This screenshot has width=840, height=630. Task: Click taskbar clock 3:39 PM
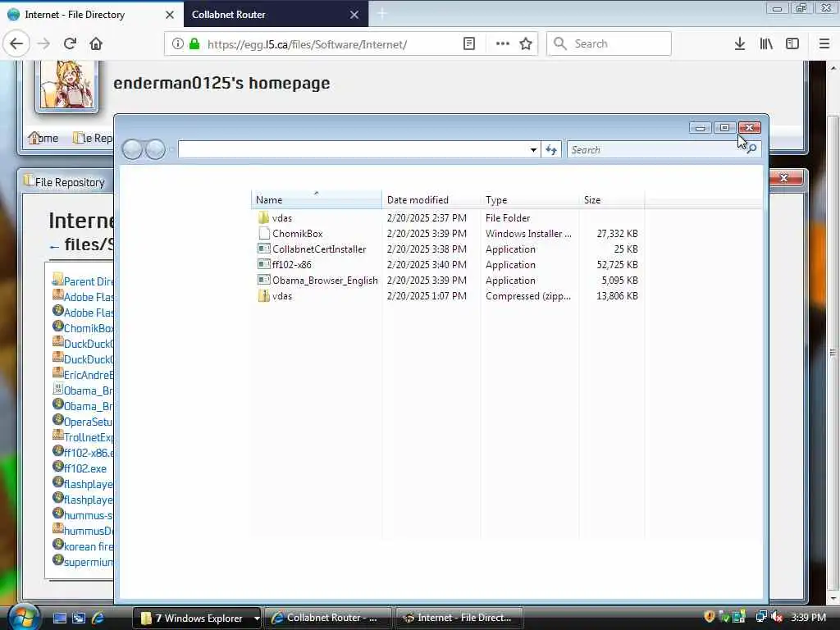tap(808, 617)
